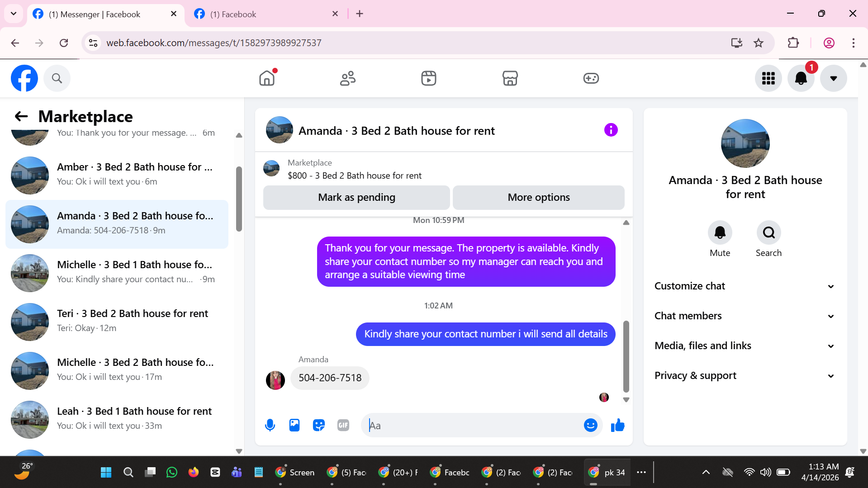Open Michelle 3 Bed 2 Bath conversation
Viewport: 868px width, 488px height.
pyautogui.click(x=117, y=370)
